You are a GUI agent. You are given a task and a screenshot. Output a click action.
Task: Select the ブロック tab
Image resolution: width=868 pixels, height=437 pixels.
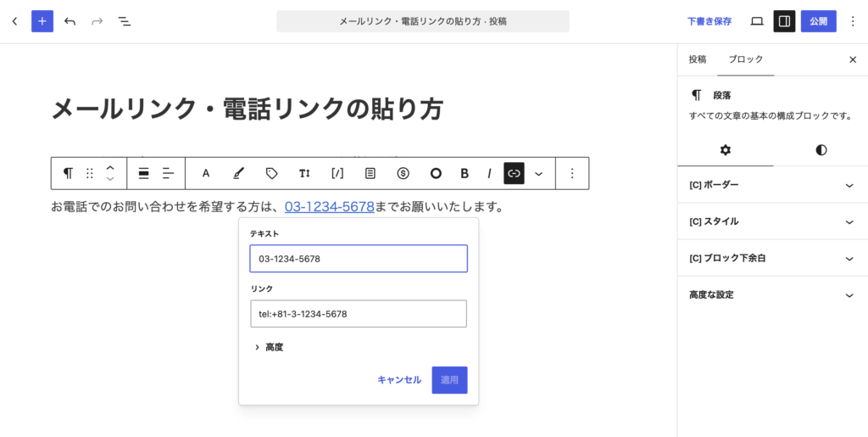click(x=746, y=59)
